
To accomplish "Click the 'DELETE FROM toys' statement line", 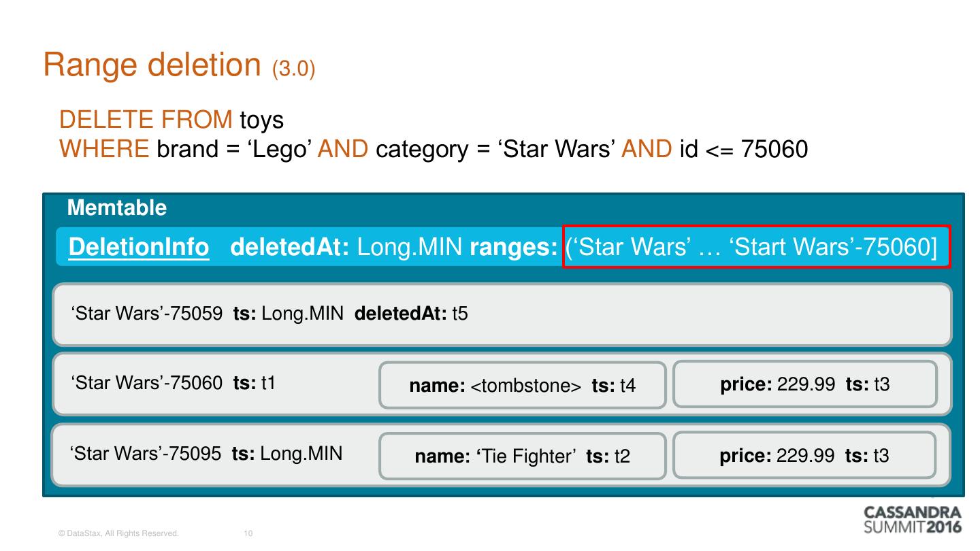I will (x=171, y=120).
